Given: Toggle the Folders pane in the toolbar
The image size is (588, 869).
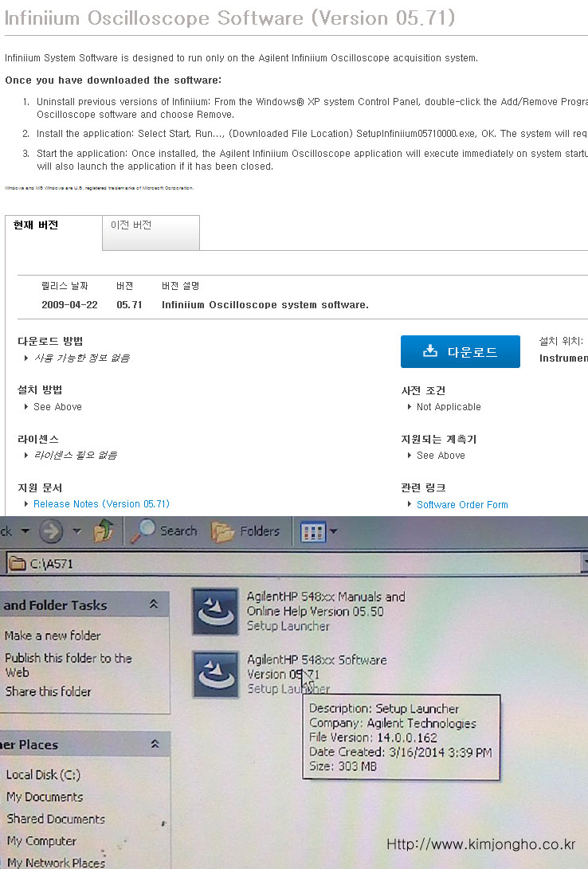Looking at the screenshot, I should 245,531.
